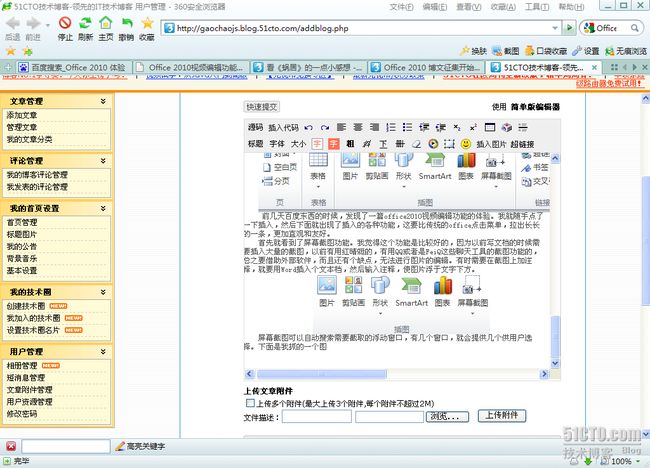
Task: Open the address bar history dropdown
Action: 555,28
